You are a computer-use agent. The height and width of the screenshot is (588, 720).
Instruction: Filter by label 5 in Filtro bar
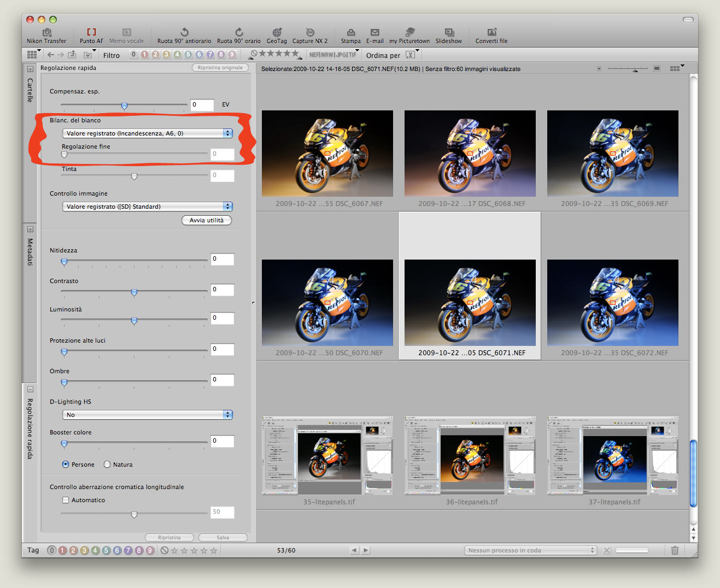tap(188, 55)
